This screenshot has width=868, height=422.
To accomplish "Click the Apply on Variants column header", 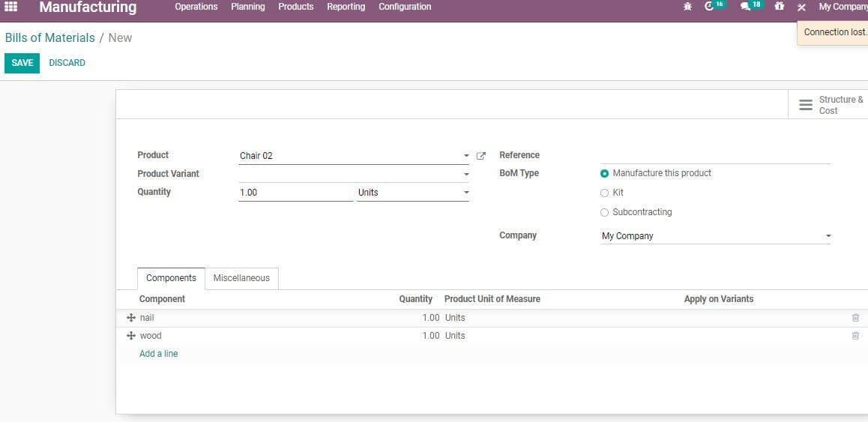I will 719,299.
